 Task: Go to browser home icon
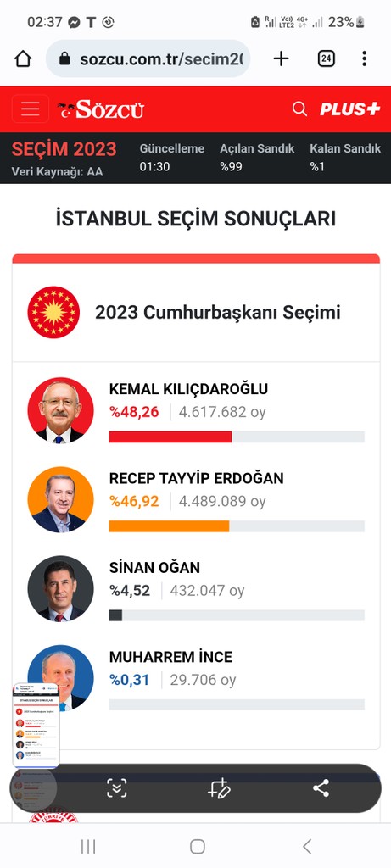pyautogui.click(x=23, y=58)
